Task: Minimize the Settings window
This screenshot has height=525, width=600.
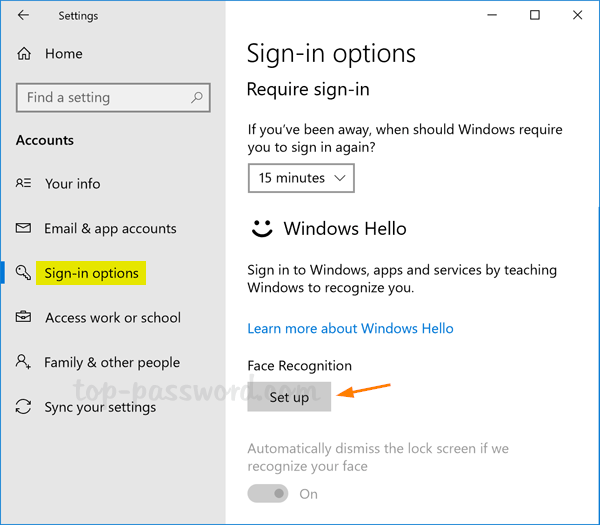Action: tap(492, 15)
